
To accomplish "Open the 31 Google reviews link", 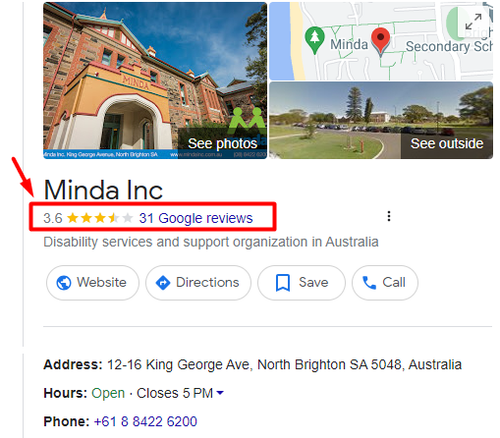I will coord(196,218).
